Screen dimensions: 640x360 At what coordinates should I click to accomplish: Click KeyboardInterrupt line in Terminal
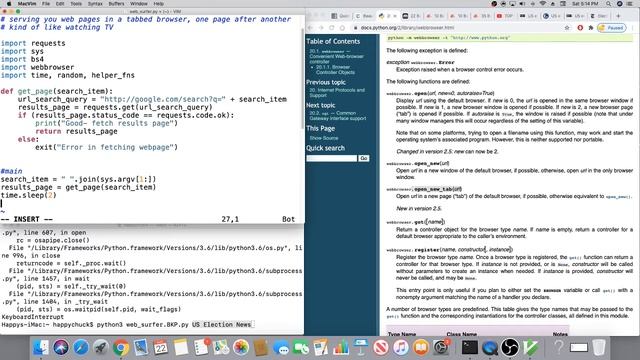tap(33, 317)
